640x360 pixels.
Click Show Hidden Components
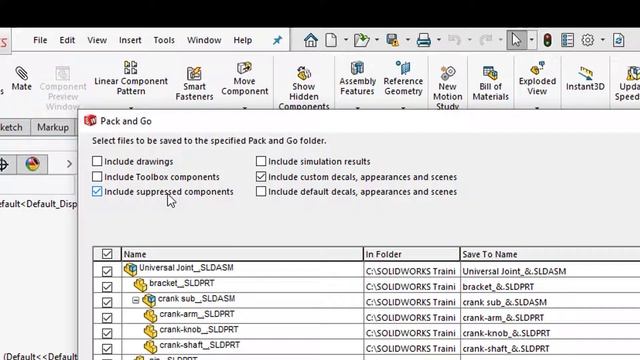pyautogui.click(x=304, y=88)
